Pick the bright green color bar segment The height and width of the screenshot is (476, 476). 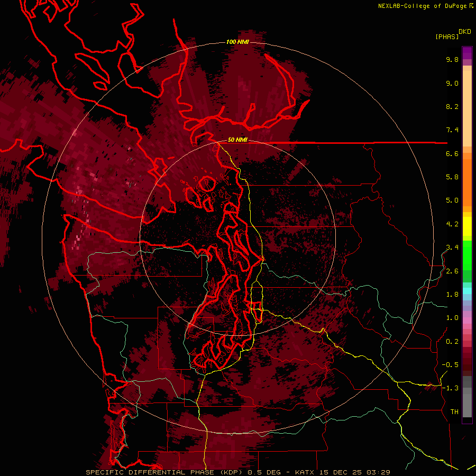467,255
